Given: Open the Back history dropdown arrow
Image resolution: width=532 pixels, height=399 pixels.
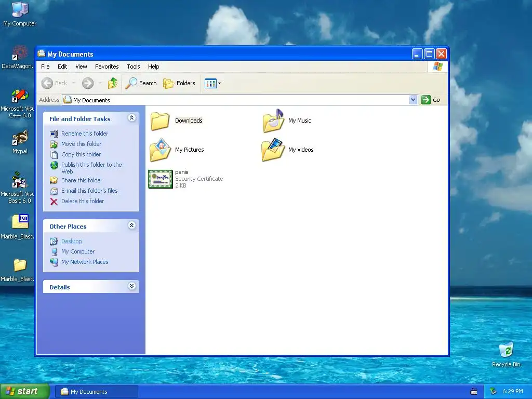Looking at the screenshot, I should (74, 83).
